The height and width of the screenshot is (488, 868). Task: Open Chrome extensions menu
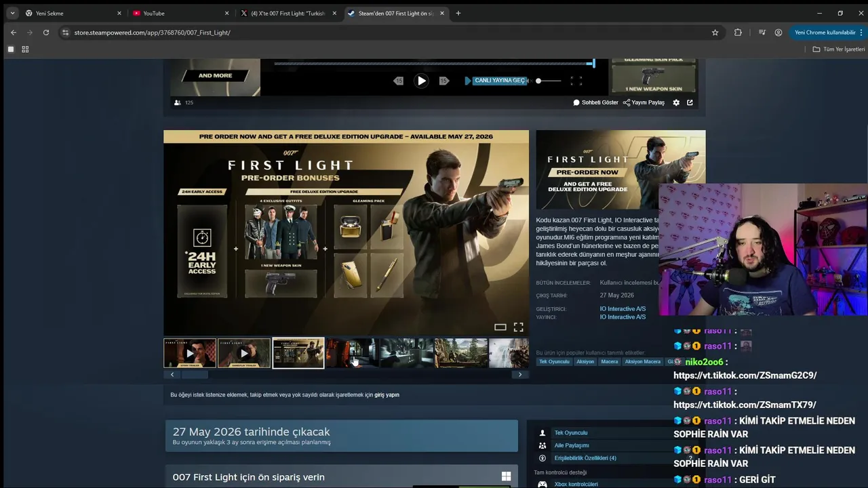738,33
